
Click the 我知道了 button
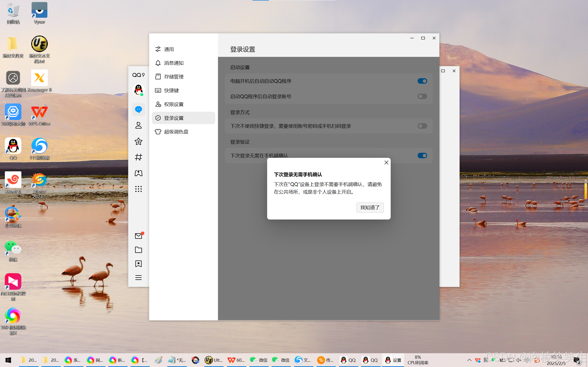pos(370,208)
